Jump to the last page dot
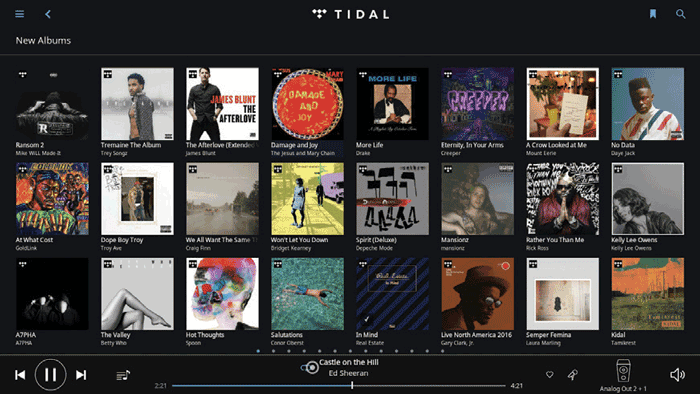The width and height of the screenshot is (700, 394). click(442, 351)
